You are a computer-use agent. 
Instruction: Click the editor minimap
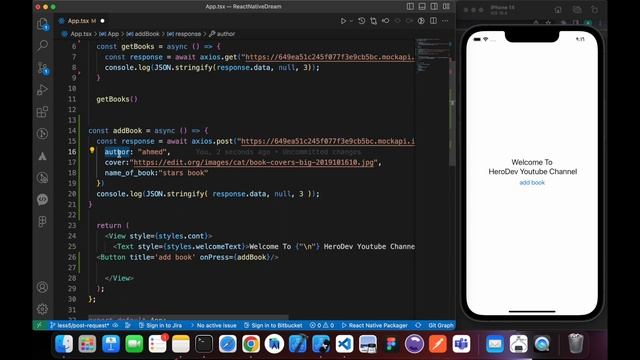click(x=433, y=55)
